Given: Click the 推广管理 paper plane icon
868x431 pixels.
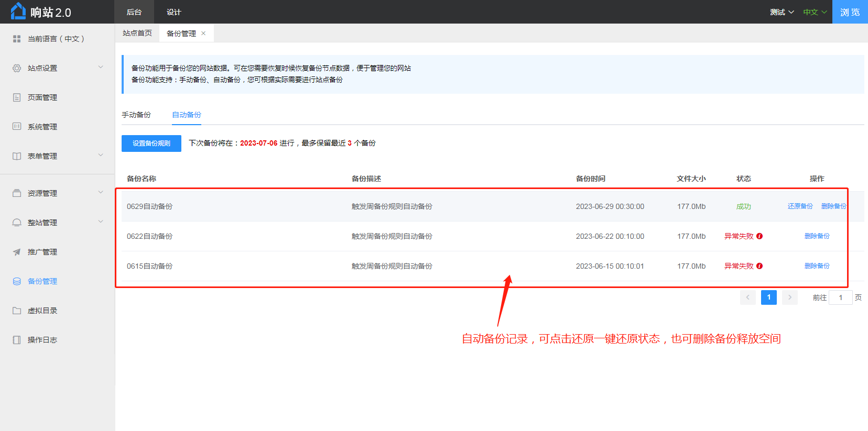Looking at the screenshot, I should click(17, 252).
